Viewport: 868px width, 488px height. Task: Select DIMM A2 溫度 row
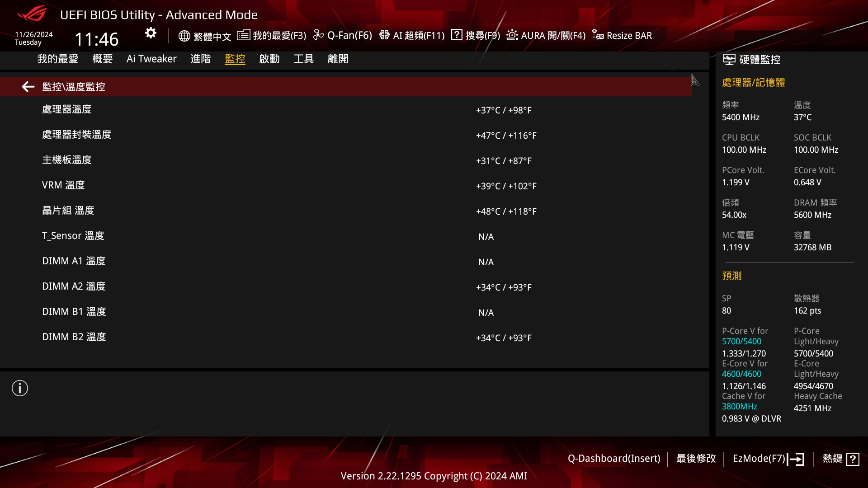345,287
